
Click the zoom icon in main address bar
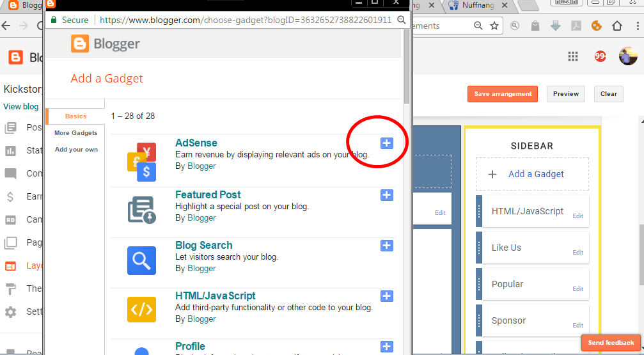coord(478,26)
